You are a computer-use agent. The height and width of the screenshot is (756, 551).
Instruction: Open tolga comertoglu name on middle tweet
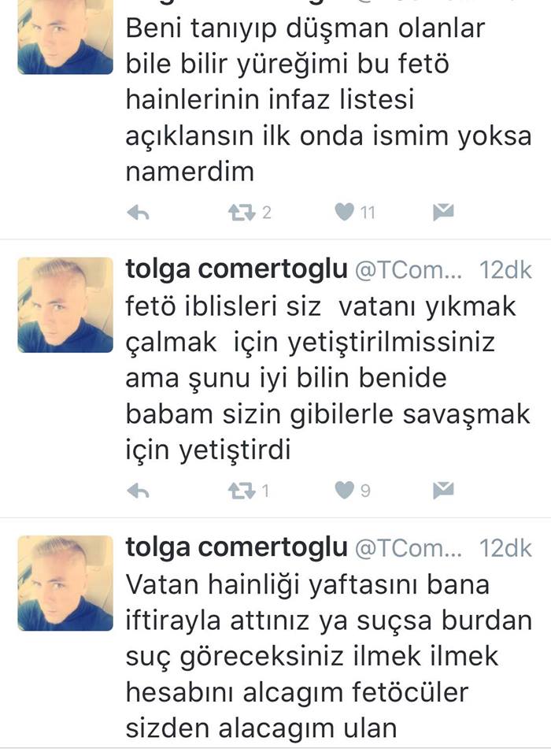[236, 269]
